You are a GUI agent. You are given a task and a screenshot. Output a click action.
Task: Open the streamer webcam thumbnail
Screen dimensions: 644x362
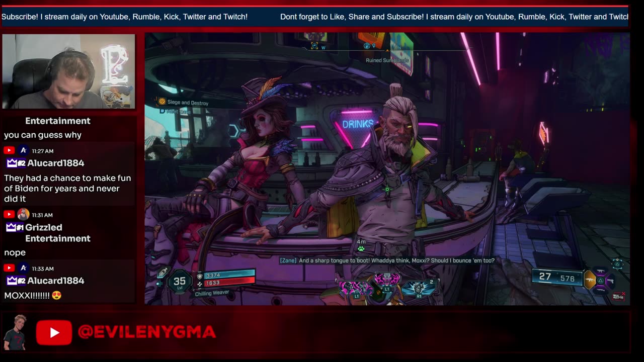[68, 71]
